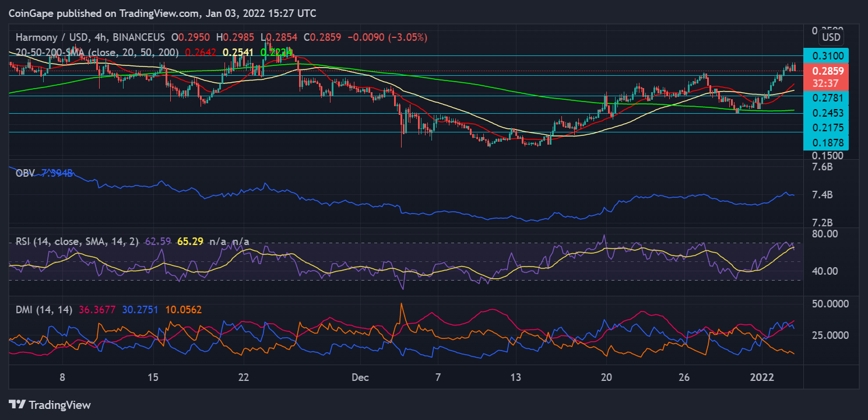Select the RSI indicator legend
The width and height of the screenshot is (868, 420).
point(77,241)
